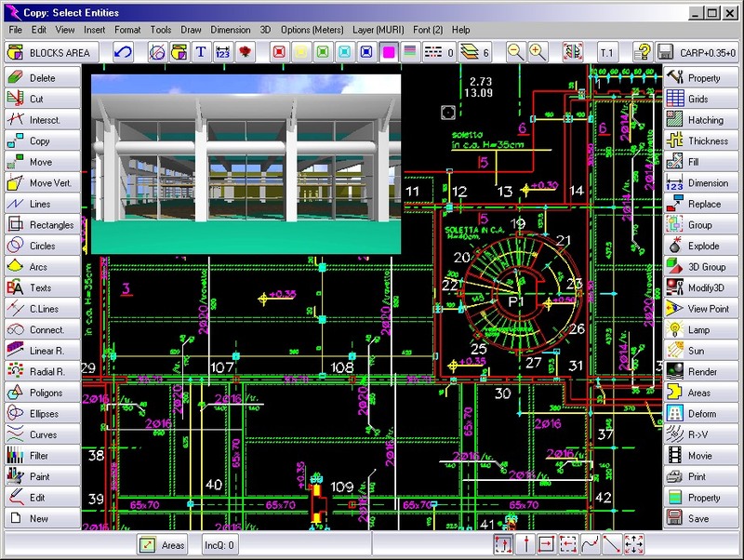Screen dimensions: 744x560
Task: Select the Arcs tool
Action: (42, 267)
